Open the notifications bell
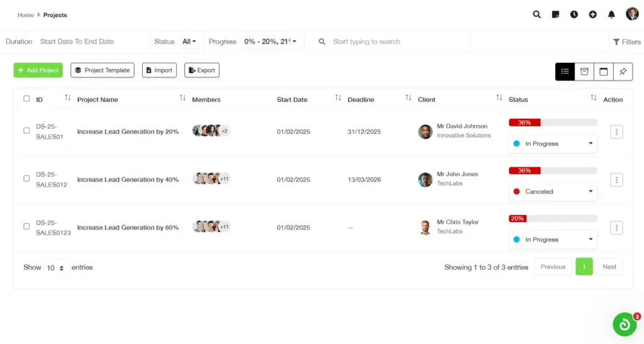The height and width of the screenshot is (344, 644). 611,14
